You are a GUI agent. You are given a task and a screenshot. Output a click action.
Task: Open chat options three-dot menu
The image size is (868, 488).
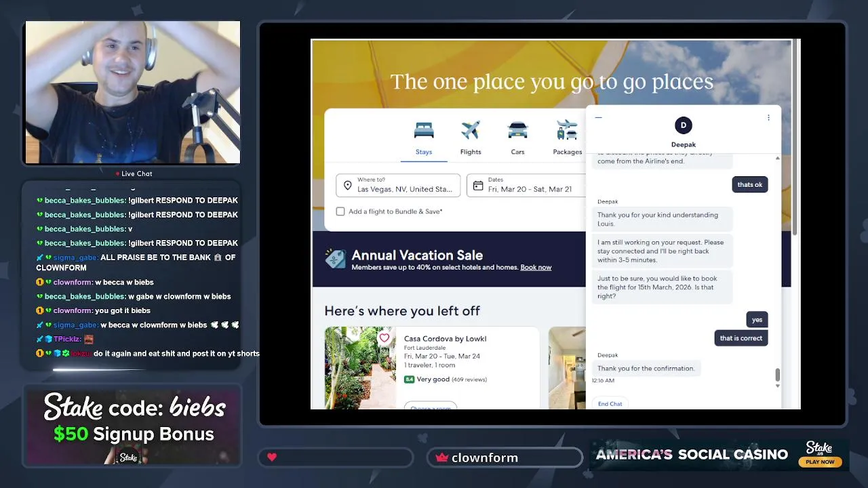(x=768, y=117)
